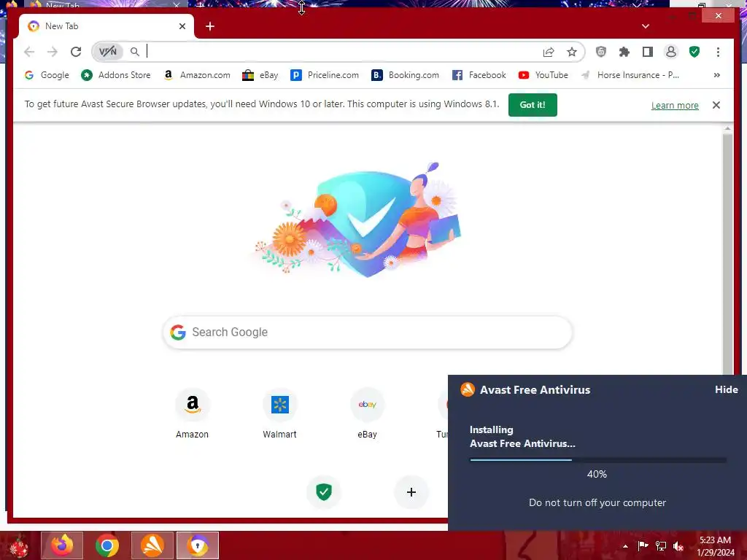Open the side panel icon
Viewport: 747px width, 560px height.
[648, 52]
